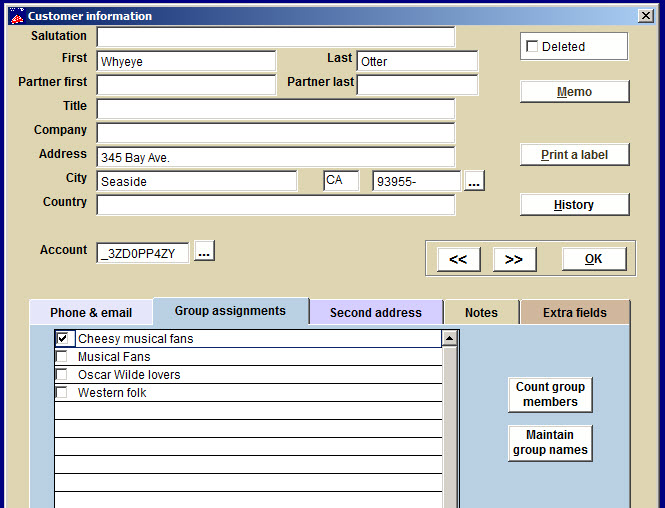Focus the Partner first field
This screenshot has height=508, width=665.
pos(186,85)
